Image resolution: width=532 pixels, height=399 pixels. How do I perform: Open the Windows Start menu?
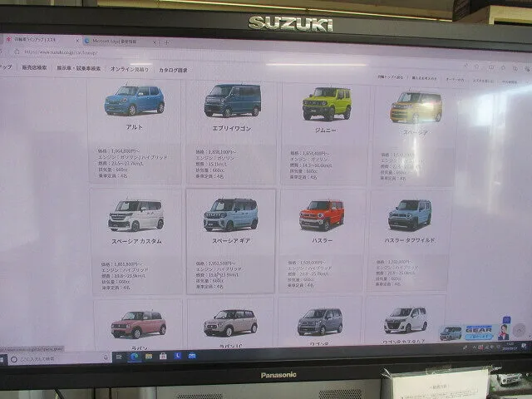point(2,359)
